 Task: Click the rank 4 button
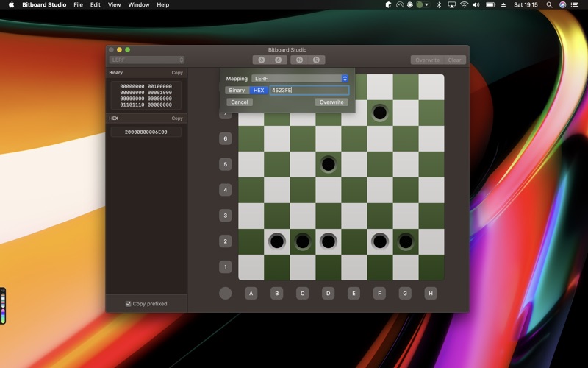(x=226, y=190)
